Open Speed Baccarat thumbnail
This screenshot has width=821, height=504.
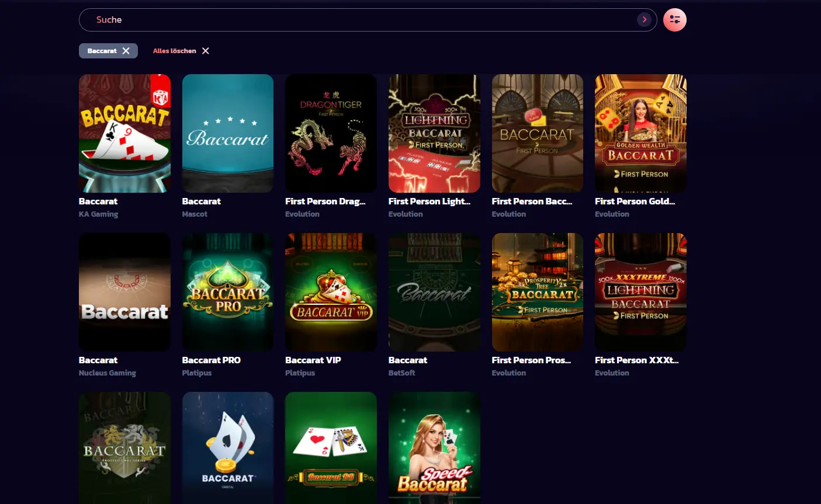434,448
